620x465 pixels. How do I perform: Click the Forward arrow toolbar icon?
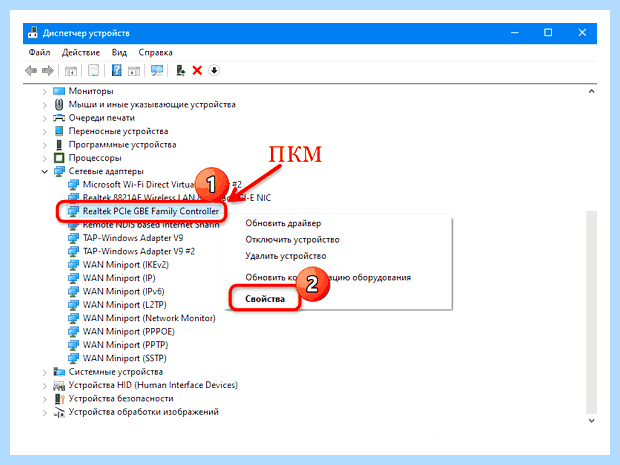(48, 71)
